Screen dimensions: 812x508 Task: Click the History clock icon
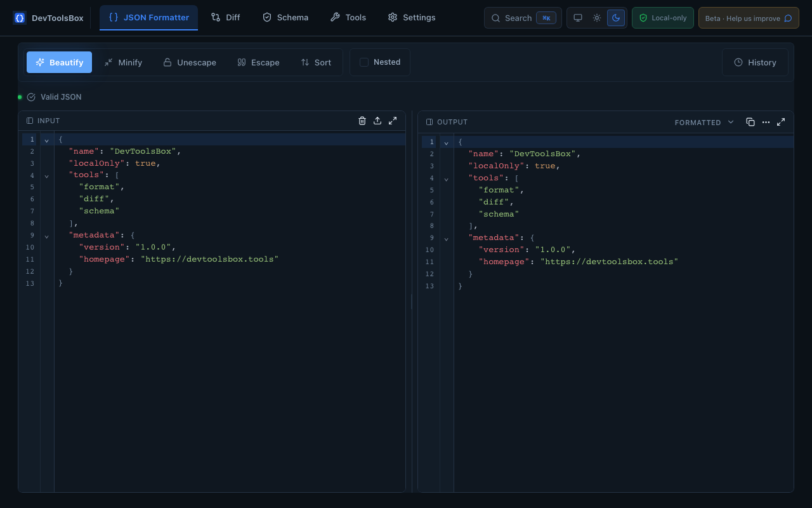click(738, 62)
